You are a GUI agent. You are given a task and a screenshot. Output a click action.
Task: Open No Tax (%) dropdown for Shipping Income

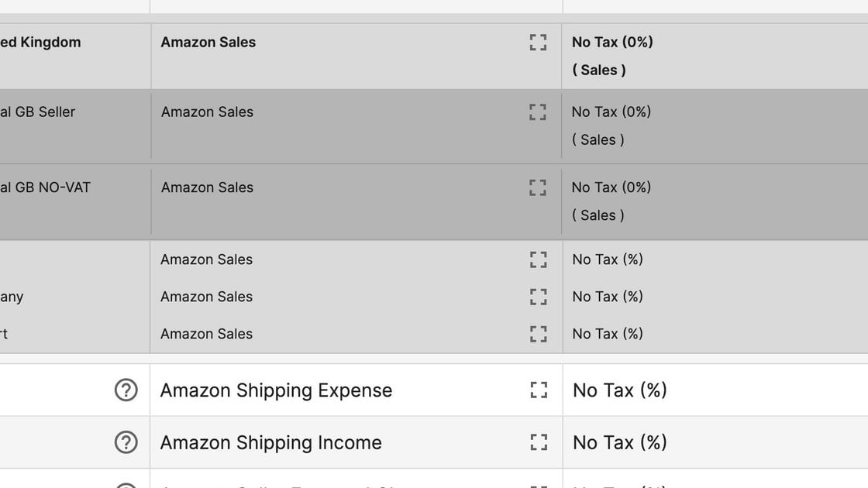[x=715, y=442]
